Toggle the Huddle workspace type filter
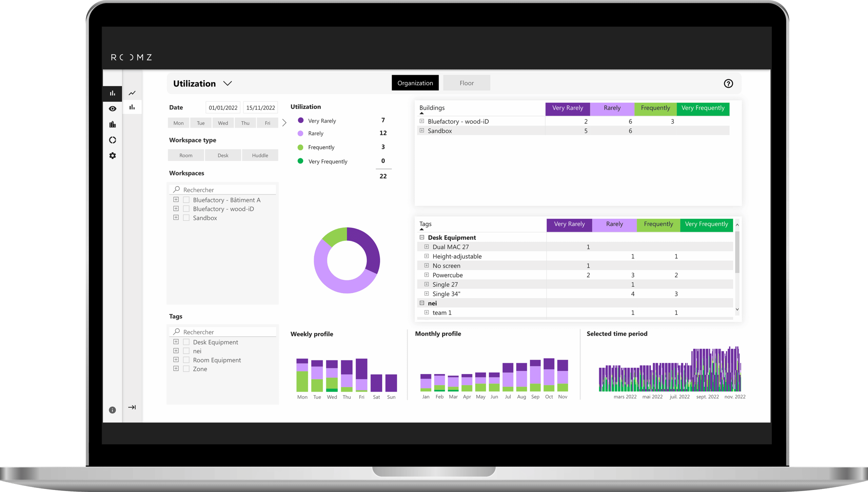 tap(259, 155)
